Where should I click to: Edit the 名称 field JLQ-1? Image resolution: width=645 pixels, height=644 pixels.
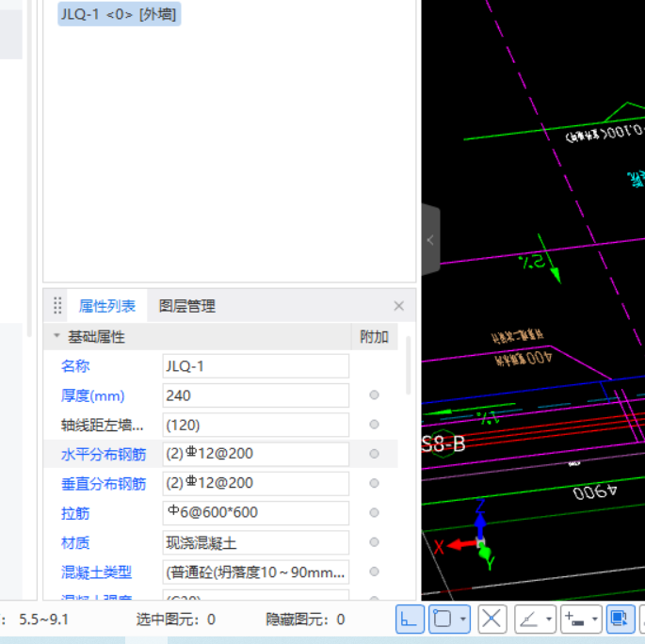[x=255, y=366]
